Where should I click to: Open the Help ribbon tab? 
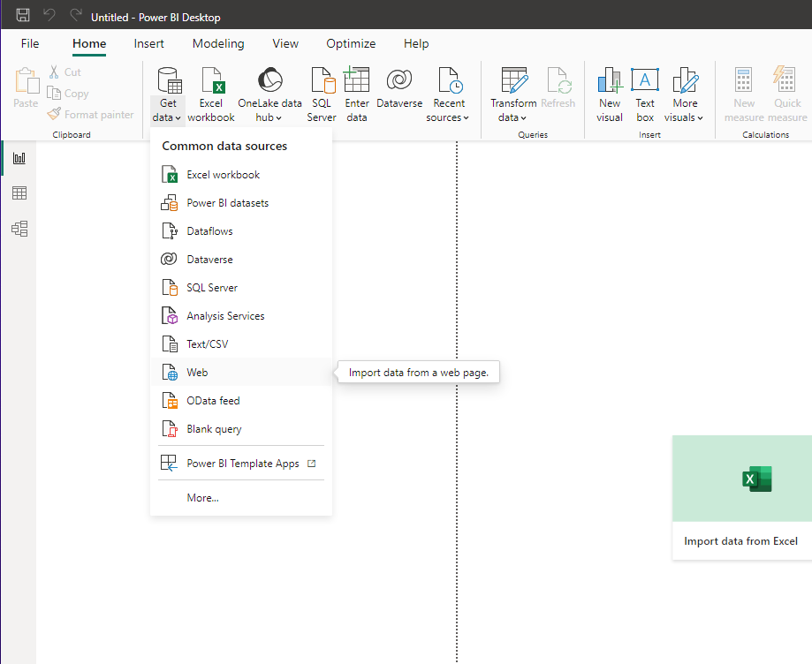(x=416, y=43)
